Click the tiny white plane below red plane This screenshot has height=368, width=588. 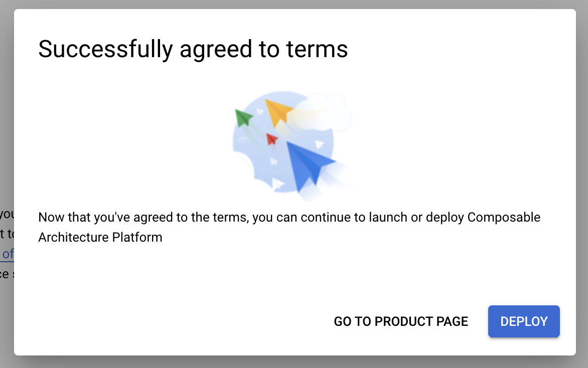pos(273,161)
